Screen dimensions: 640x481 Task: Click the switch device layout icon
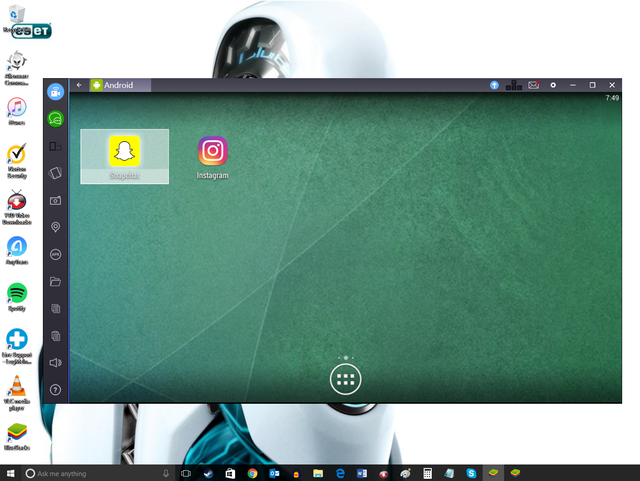point(56,146)
